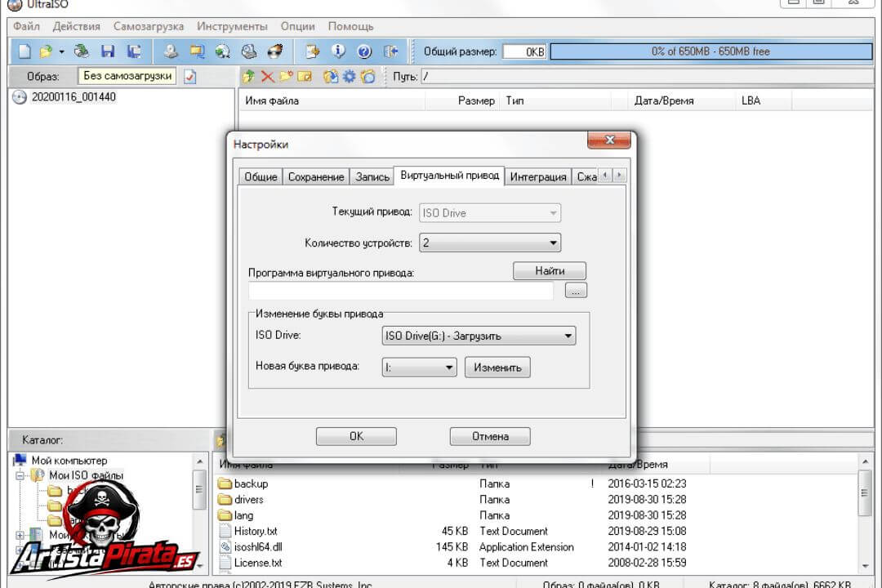Viewport: 882px width, 588px height.
Task: Click the Общий размер capacity bar
Action: click(x=711, y=51)
